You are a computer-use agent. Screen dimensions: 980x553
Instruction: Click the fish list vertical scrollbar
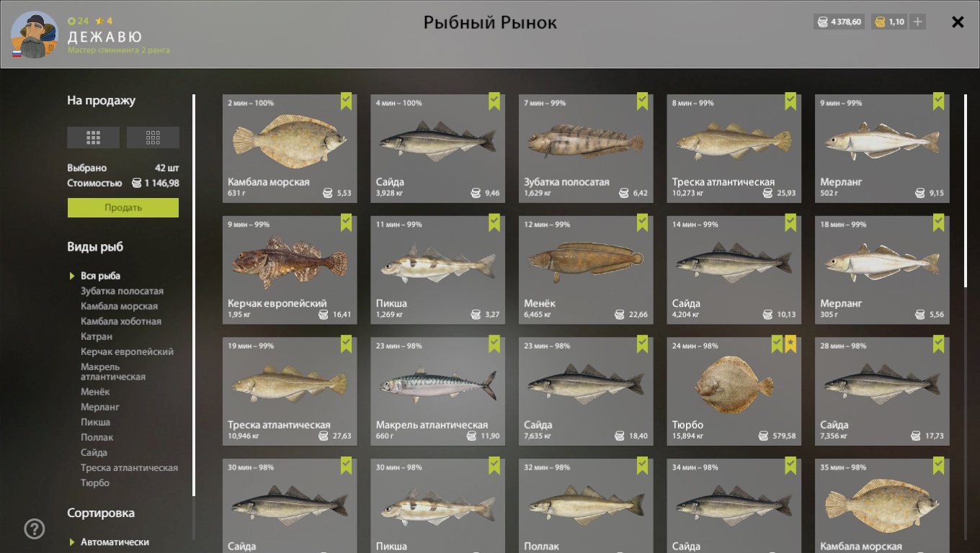click(x=966, y=192)
